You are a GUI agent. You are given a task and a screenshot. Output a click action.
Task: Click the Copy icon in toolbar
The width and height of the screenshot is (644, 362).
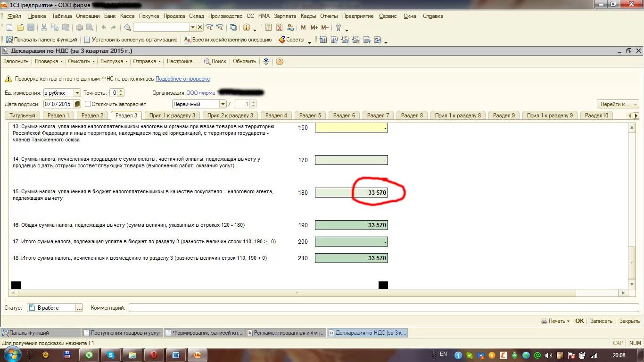55,28
